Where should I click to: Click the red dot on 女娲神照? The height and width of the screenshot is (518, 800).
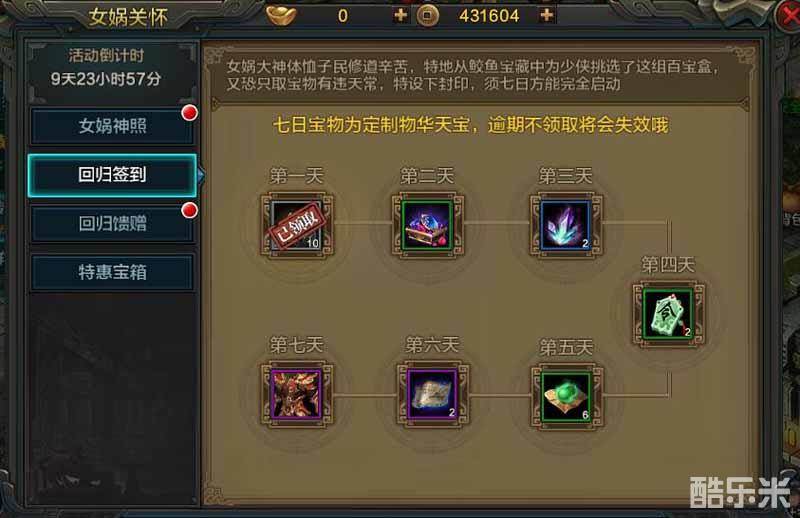pyautogui.click(x=190, y=113)
